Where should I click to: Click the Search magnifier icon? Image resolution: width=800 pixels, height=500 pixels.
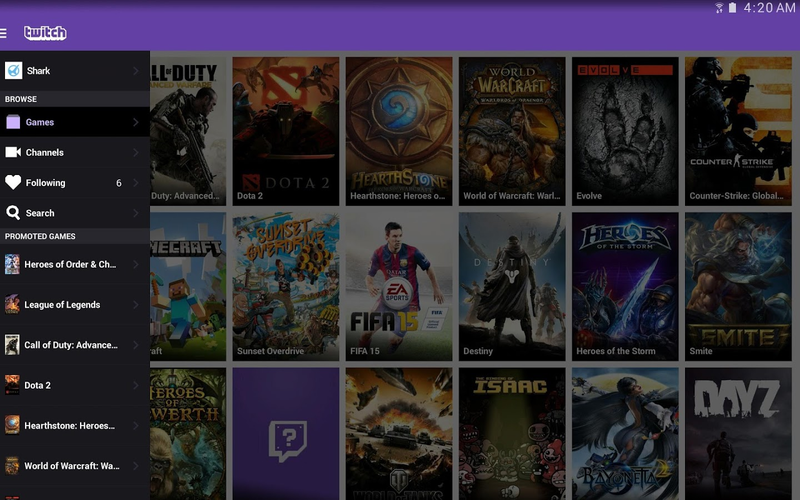coord(13,213)
